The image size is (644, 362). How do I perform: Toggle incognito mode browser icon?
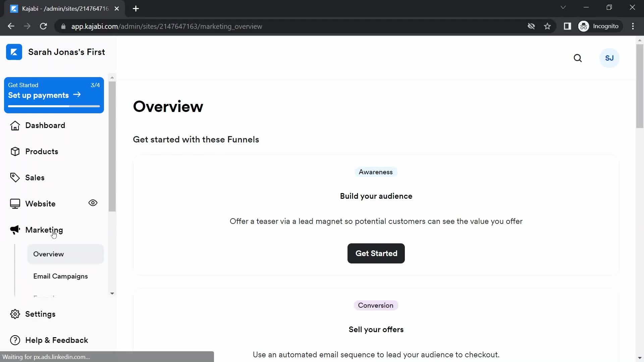(583, 26)
